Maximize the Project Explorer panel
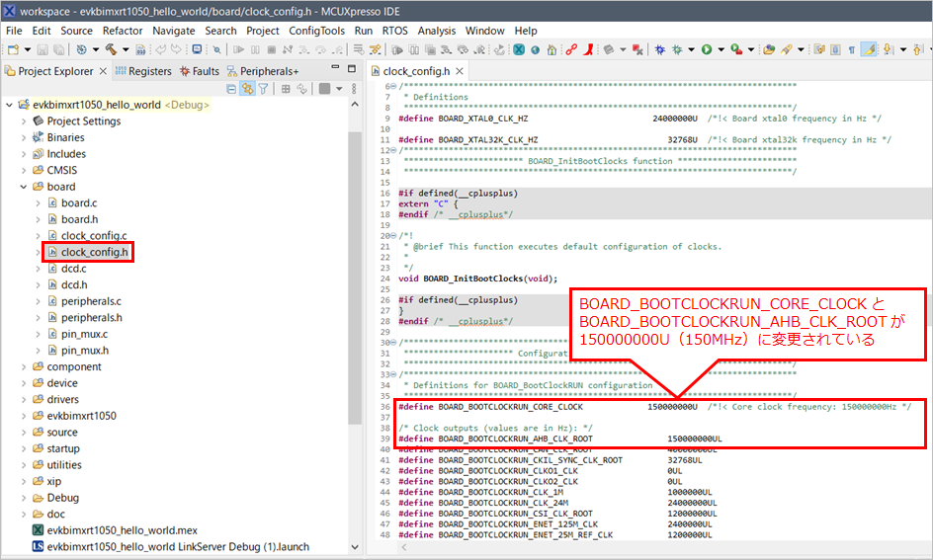The width and height of the screenshot is (933, 560). 352,69
